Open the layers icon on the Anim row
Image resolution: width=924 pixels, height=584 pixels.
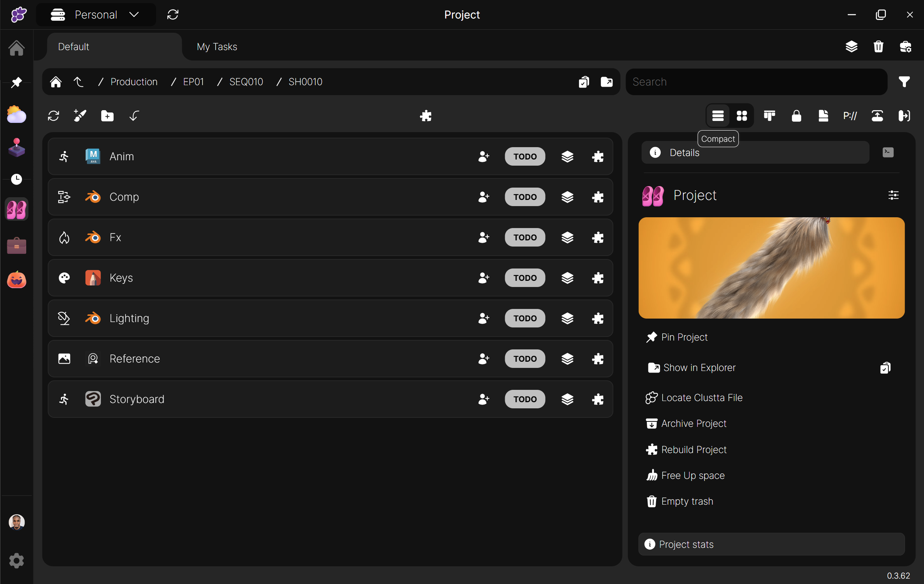(567, 156)
